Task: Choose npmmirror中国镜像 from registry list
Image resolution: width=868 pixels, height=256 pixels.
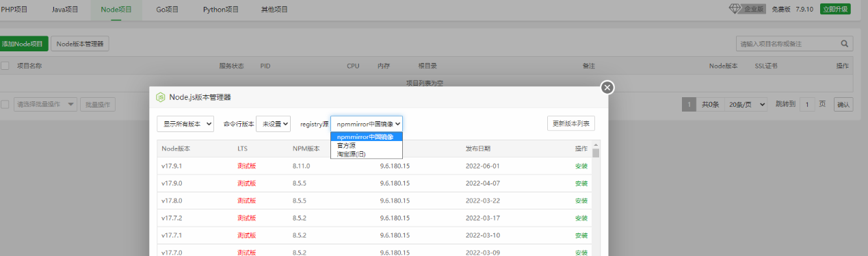Action: pyautogui.click(x=367, y=136)
